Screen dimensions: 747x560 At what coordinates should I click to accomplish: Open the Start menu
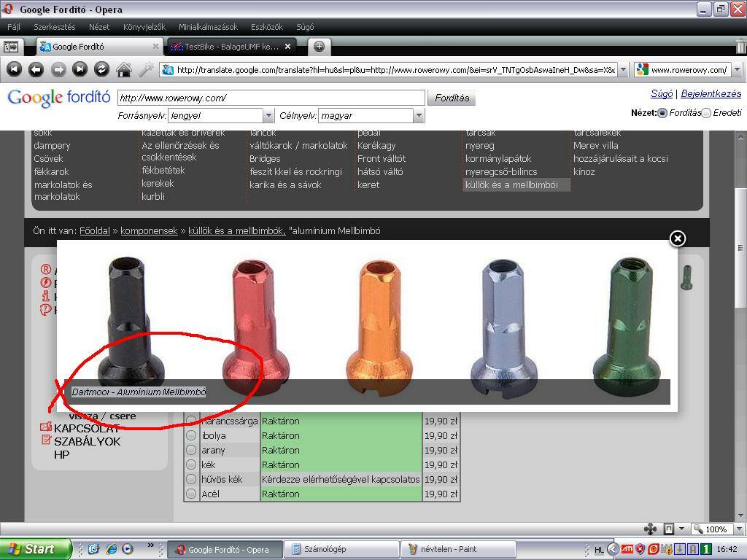36,549
